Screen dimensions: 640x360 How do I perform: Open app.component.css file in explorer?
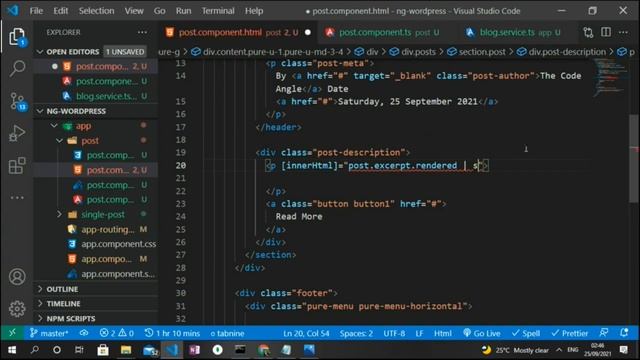click(x=96, y=244)
